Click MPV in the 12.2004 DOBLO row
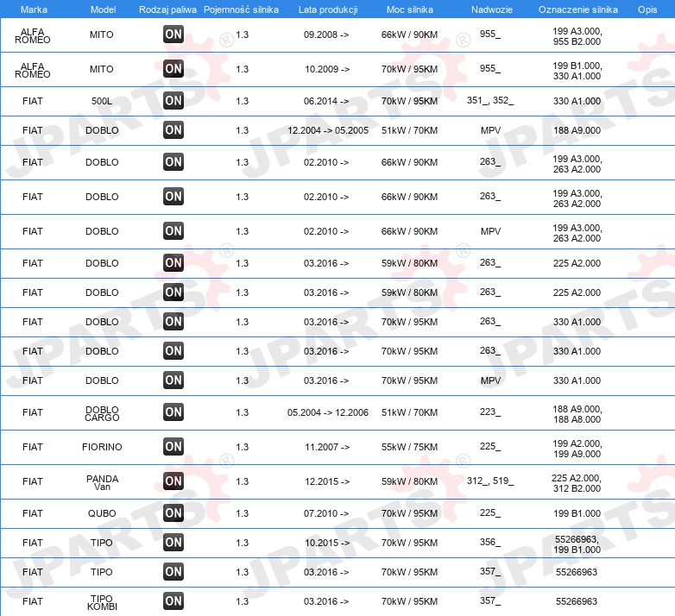This screenshot has width=675, height=616. pyautogui.click(x=491, y=130)
